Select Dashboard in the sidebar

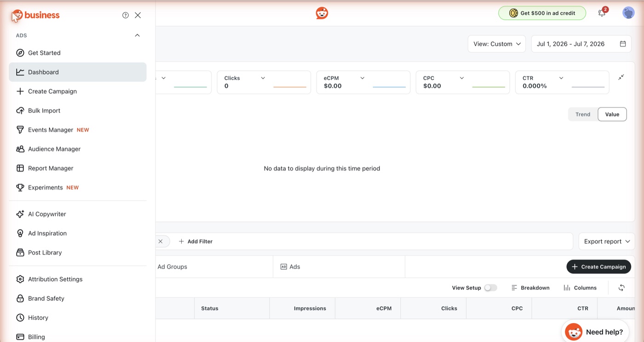[x=78, y=72]
